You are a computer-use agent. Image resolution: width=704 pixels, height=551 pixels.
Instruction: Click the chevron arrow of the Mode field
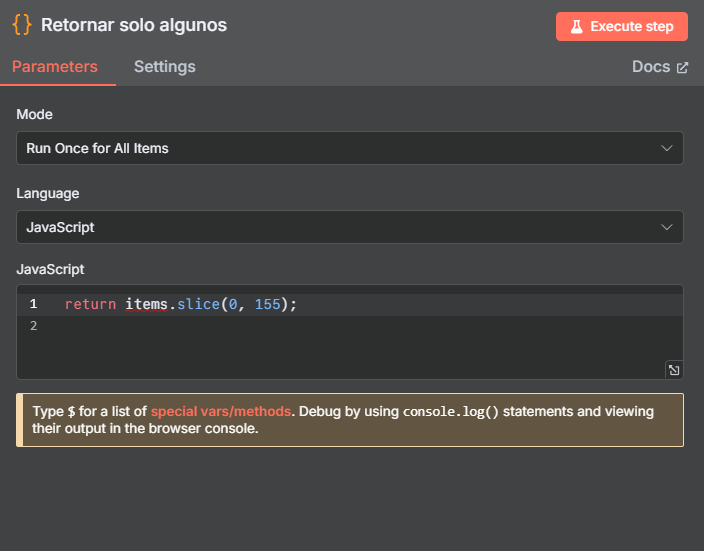click(668, 148)
